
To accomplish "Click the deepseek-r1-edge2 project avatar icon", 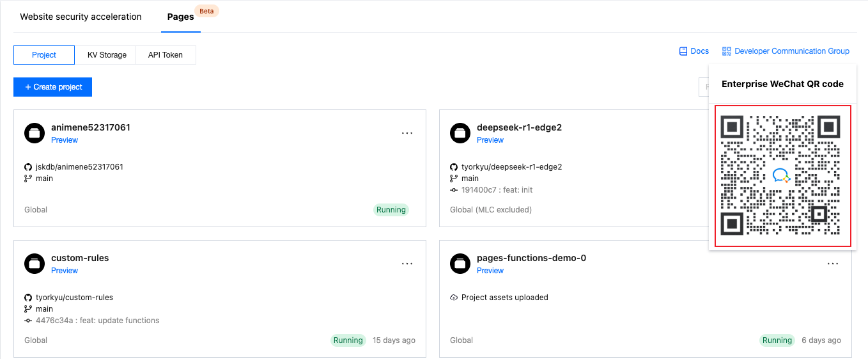I will (x=460, y=133).
